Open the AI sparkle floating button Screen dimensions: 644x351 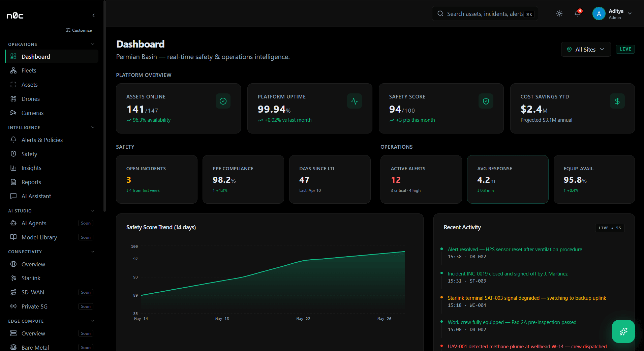click(x=623, y=331)
